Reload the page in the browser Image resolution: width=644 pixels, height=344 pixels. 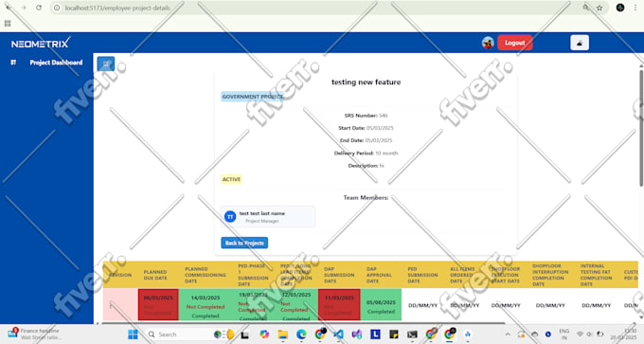[39, 8]
